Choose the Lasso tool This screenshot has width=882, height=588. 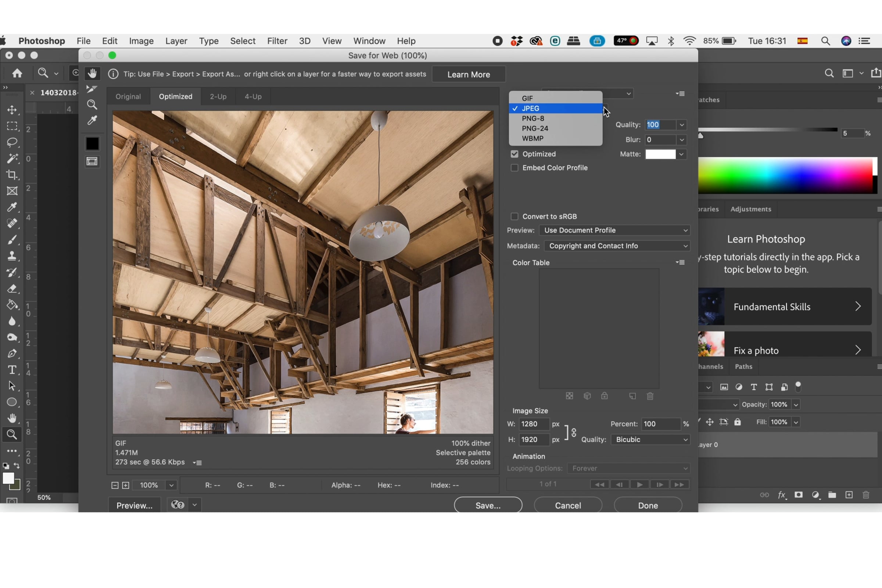click(12, 143)
